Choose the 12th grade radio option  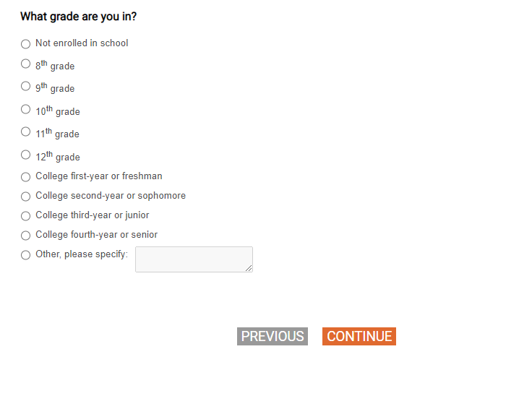click(x=26, y=155)
